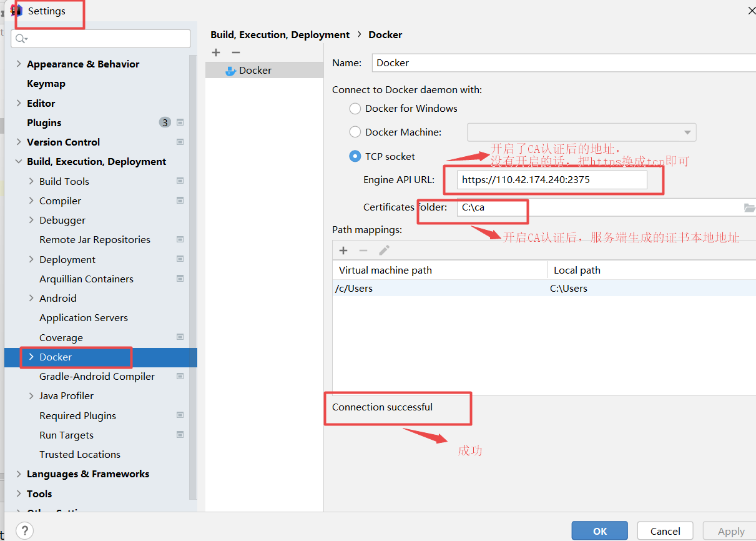Add a new path mapping
This screenshot has width=756, height=541.
pos(343,251)
